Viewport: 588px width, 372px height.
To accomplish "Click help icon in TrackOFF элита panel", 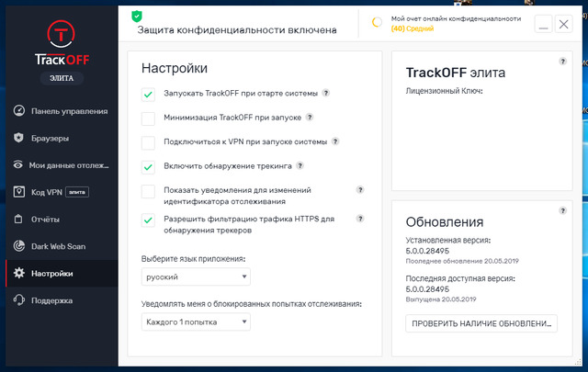I will (562, 62).
